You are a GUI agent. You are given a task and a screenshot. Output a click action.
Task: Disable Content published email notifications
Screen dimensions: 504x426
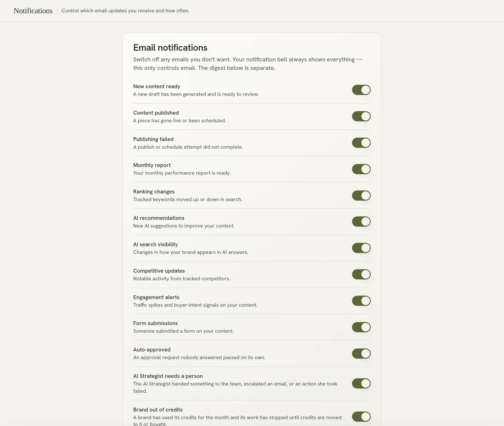[x=361, y=116]
